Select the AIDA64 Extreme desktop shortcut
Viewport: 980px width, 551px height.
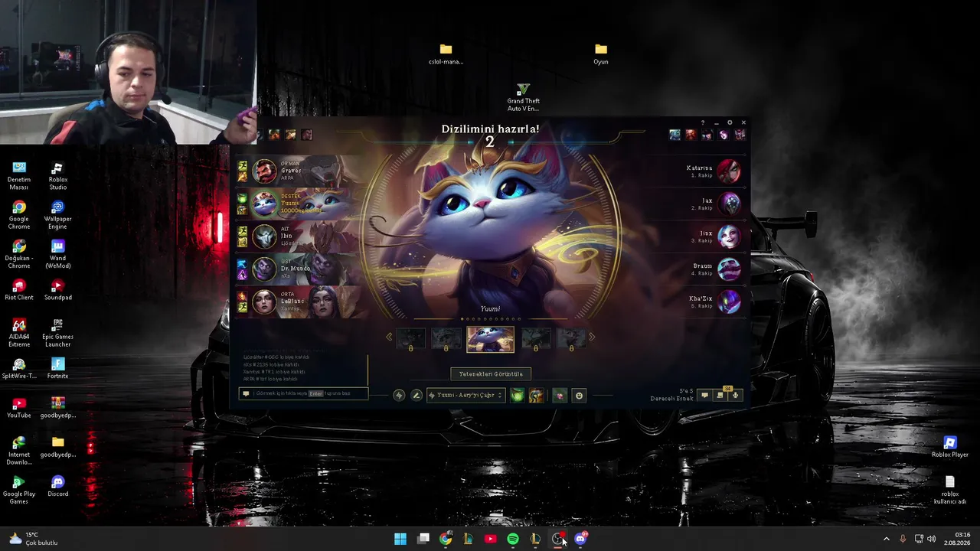click(19, 333)
